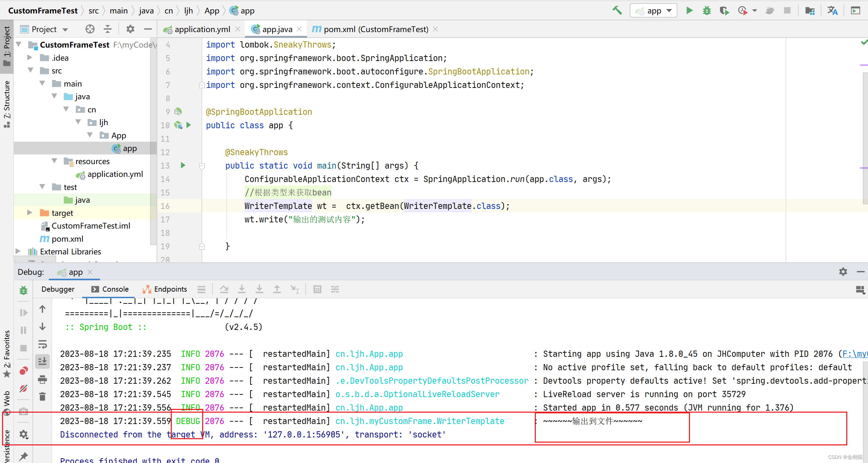The image size is (868, 463).
Task: Open the Debugger tab
Action: coord(58,289)
